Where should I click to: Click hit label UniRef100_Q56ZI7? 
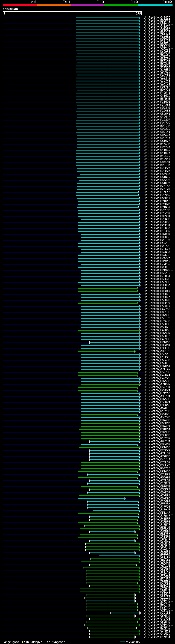pyautogui.click(x=157, y=57)
